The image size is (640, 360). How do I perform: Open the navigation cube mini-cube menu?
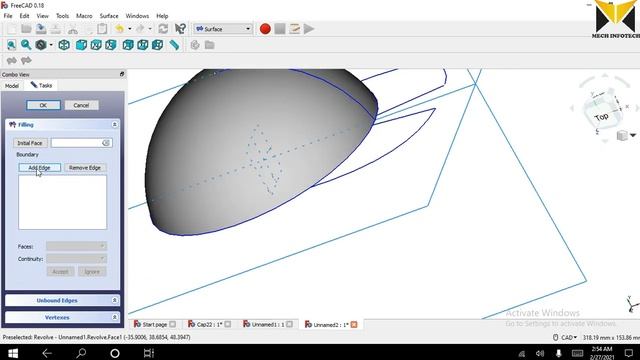(626, 135)
